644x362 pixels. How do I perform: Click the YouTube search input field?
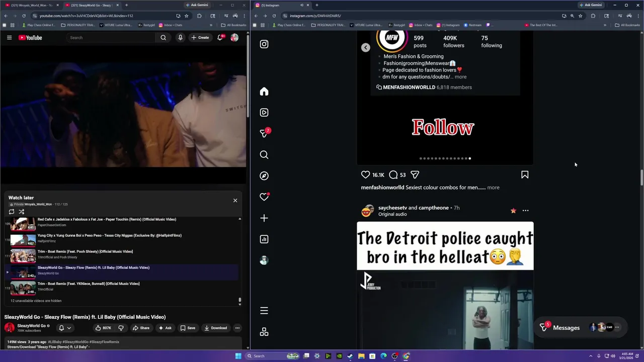pos(111,38)
